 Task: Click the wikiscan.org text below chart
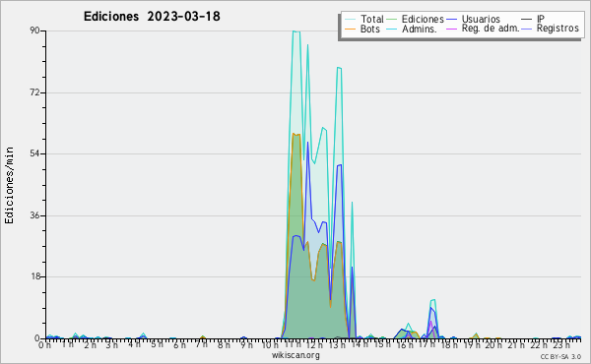click(295, 355)
